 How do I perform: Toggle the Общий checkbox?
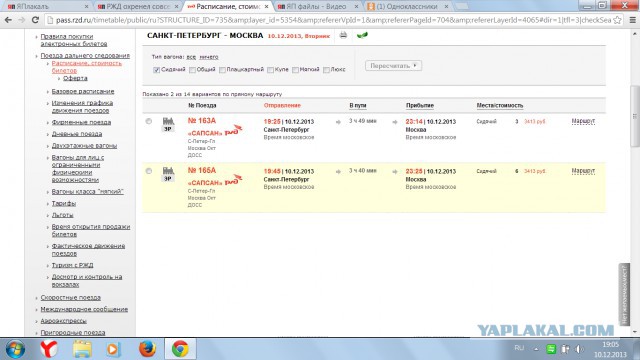[192, 70]
